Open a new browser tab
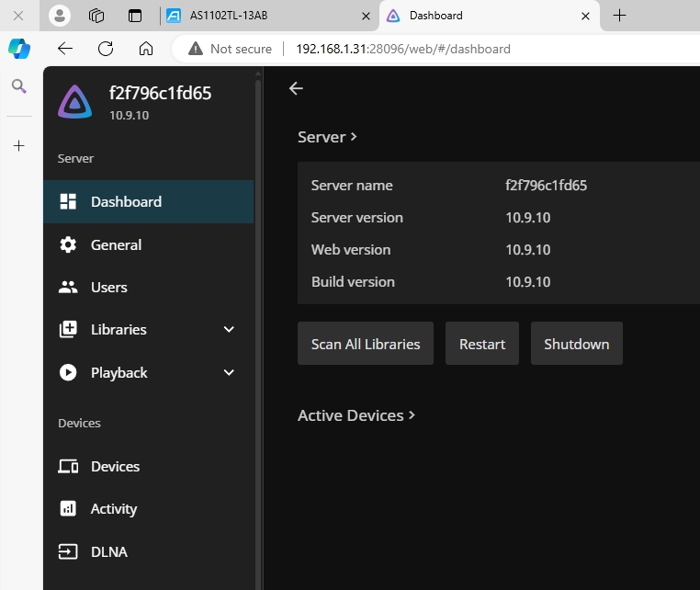 619,16
